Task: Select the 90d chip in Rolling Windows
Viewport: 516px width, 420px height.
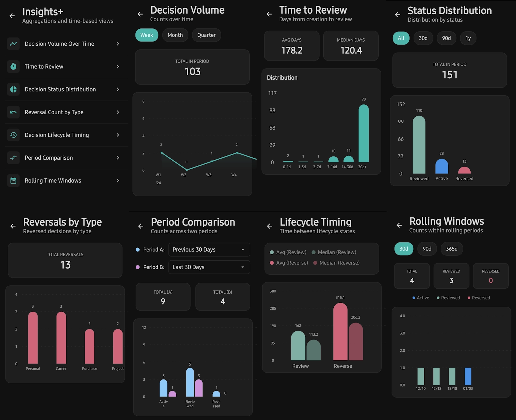Action: (x=427, y=249)
